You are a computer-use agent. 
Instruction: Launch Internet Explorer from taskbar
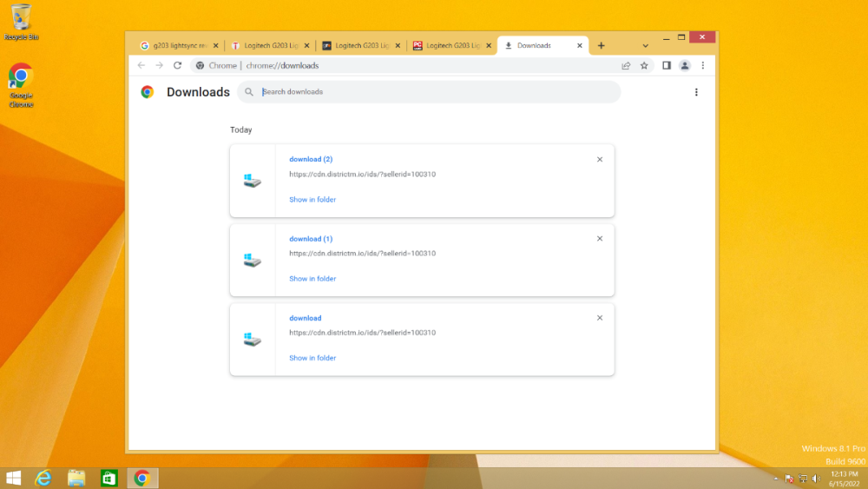click(43, 478)
